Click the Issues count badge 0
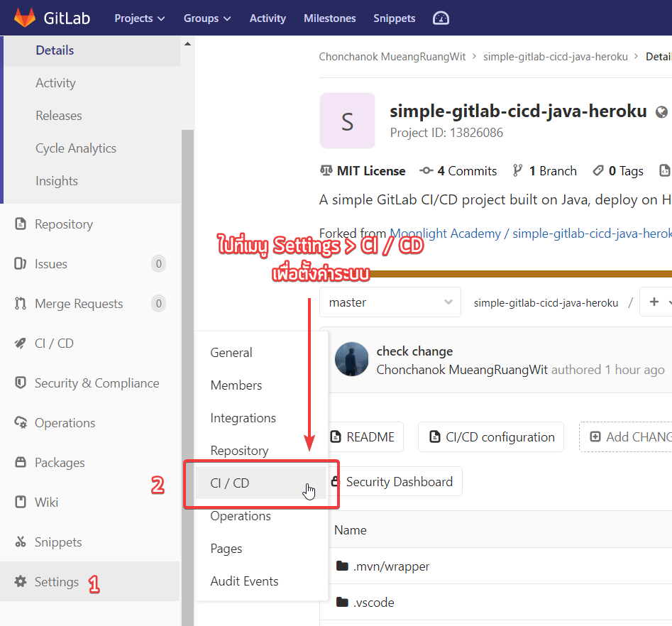Screen dimensions: 672x626 (158, 263)
